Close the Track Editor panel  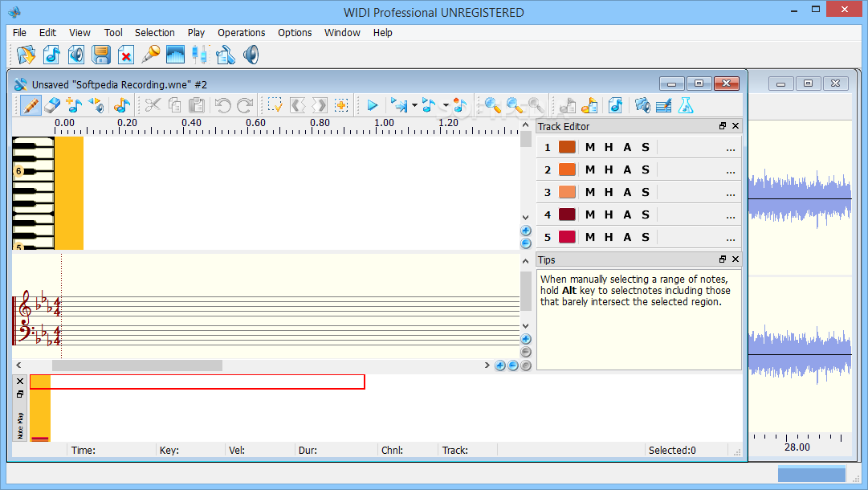point(736,126)
